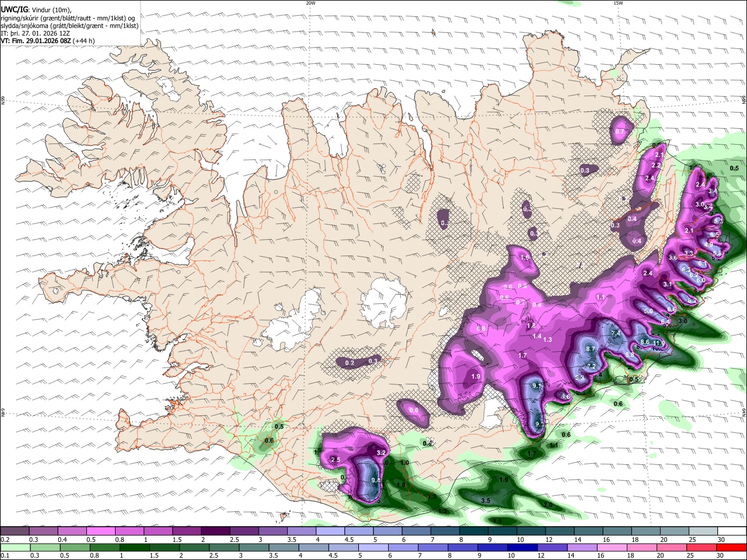The width and height of the screenshot is (747, 560).
Task: Click the orchid 14–16 rain-scale swatch
Action: click(583, 548)
